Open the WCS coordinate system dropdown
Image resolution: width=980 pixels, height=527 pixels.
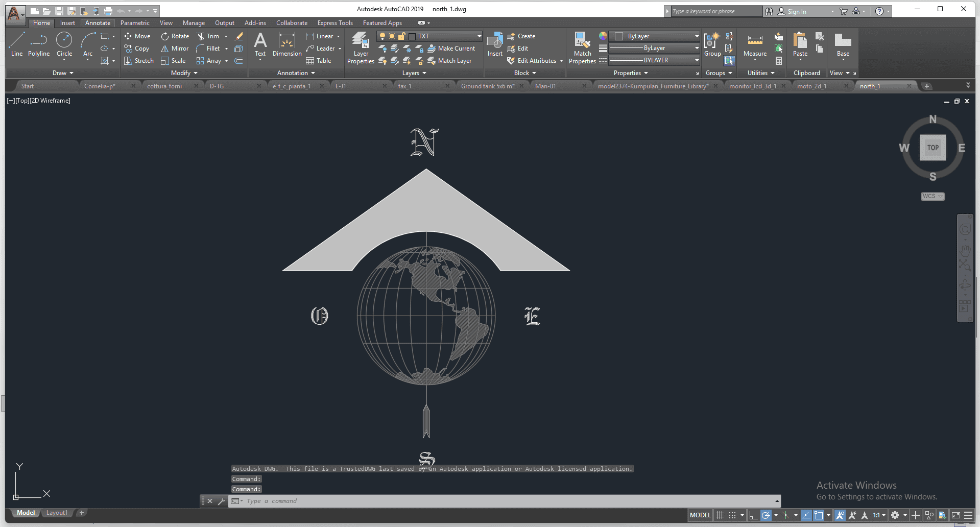933,196
